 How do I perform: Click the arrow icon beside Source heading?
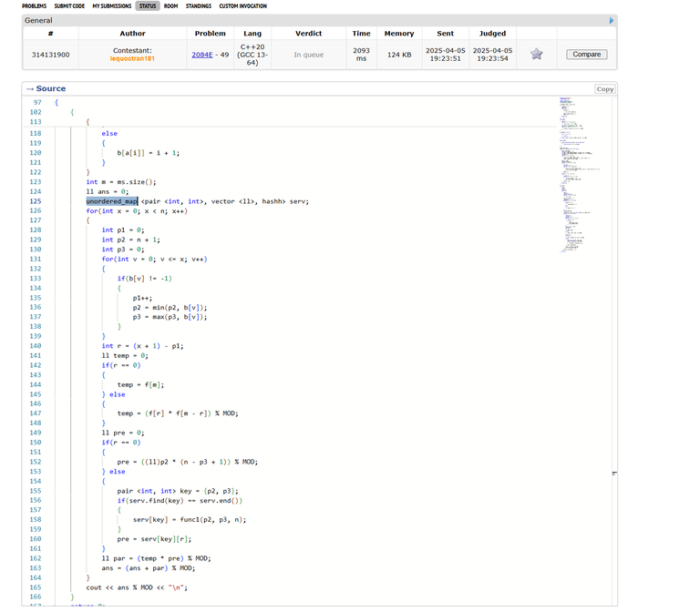click(30, 88)
